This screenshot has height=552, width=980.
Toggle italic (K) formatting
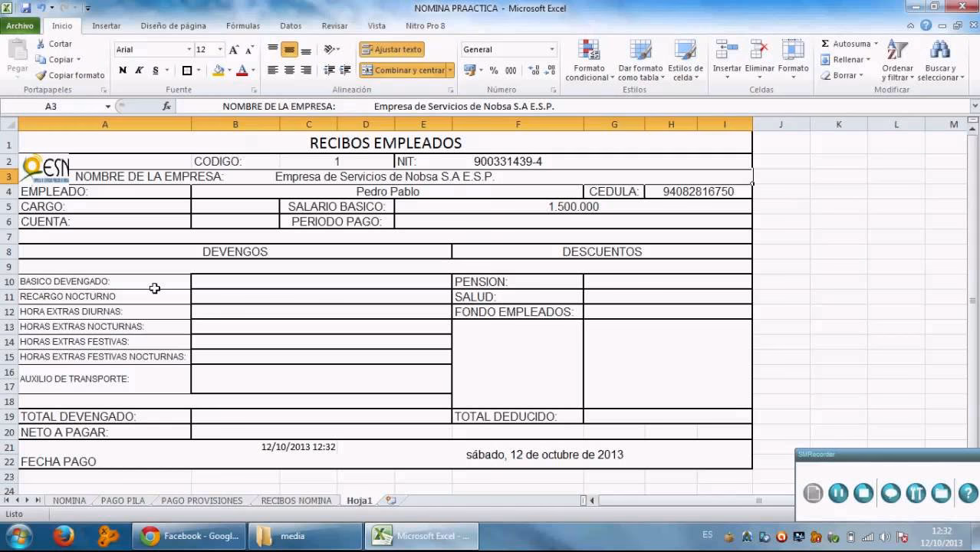(140, 70)
